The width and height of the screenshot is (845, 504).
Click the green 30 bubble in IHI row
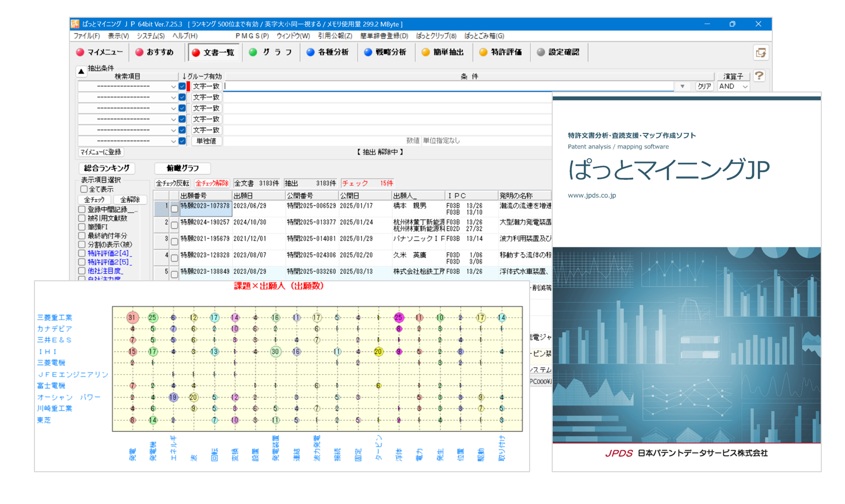(x=276, y=352)
